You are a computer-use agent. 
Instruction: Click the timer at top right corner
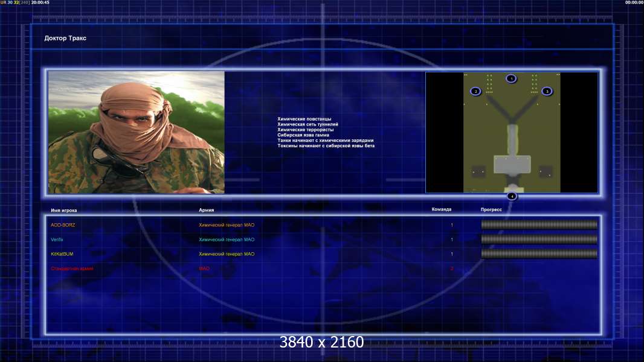(x=634, y=2)
